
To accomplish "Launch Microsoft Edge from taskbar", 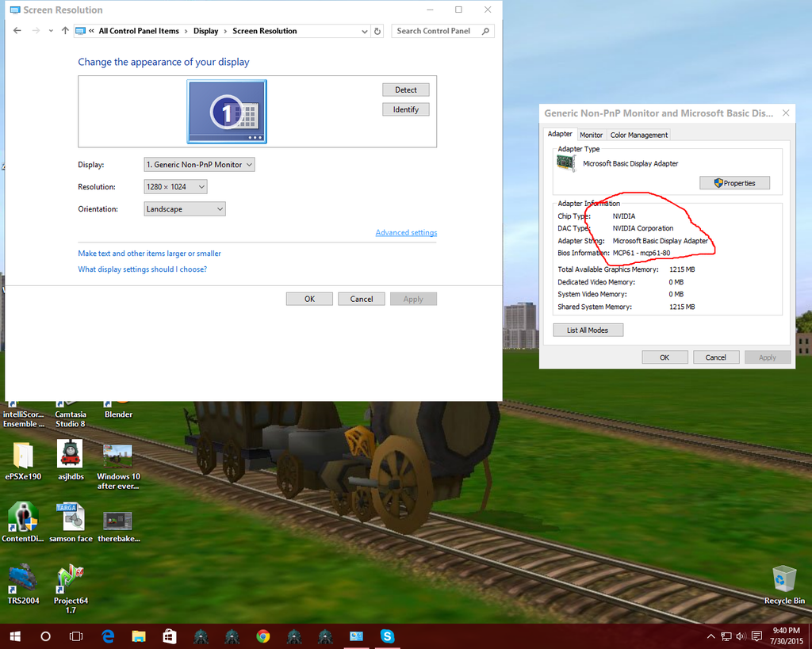I will (x=108, y=636).
